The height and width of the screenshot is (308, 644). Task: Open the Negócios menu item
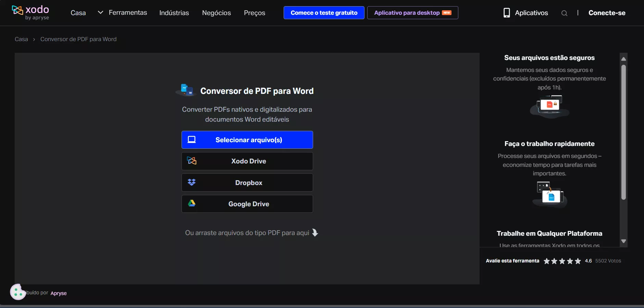(216, 13)
